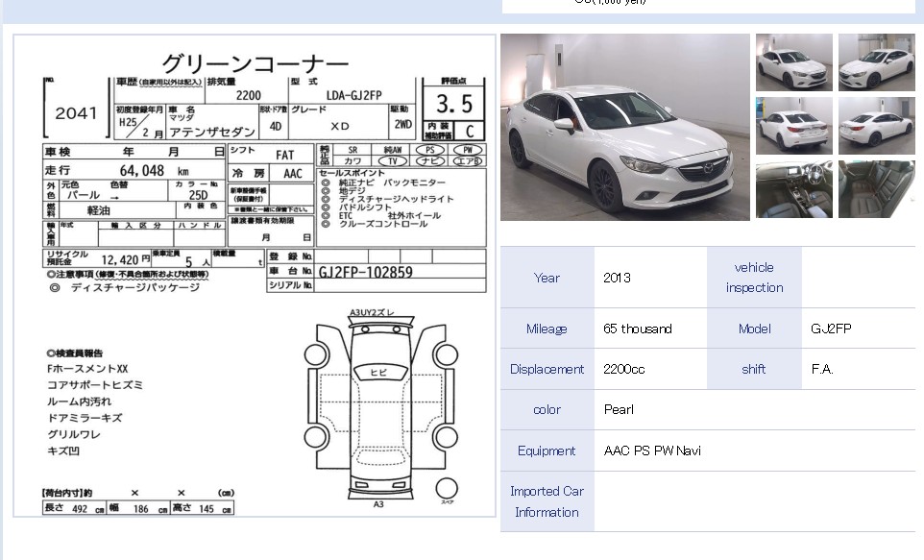Click the 'Fホースメントxx' inspector note
The height and width of the screenshot is (560, 924).
click(x=87, y=369)
